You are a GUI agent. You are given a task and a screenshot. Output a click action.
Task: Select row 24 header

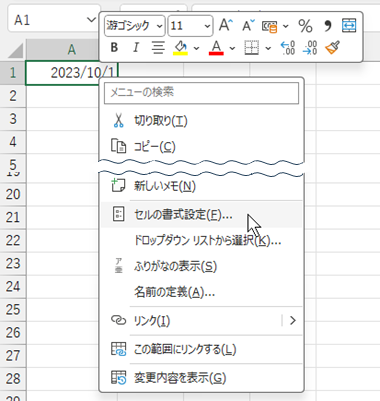pos(13,286)
